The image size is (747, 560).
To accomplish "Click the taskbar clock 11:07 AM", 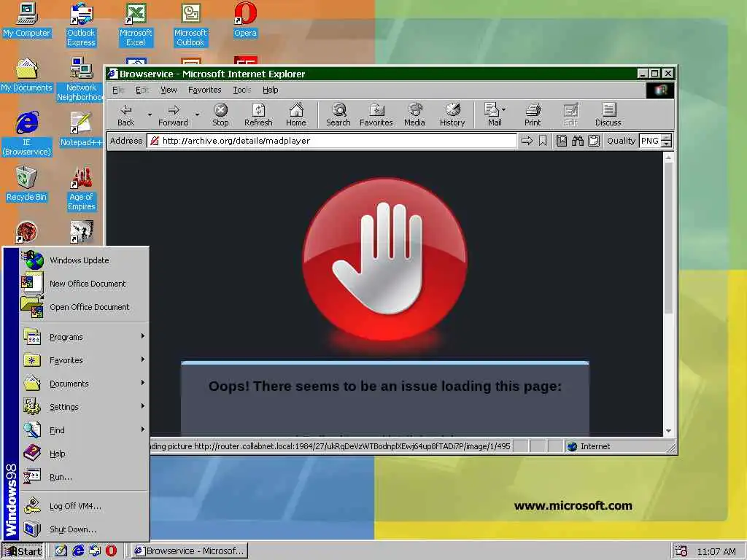I will (716, 551).
